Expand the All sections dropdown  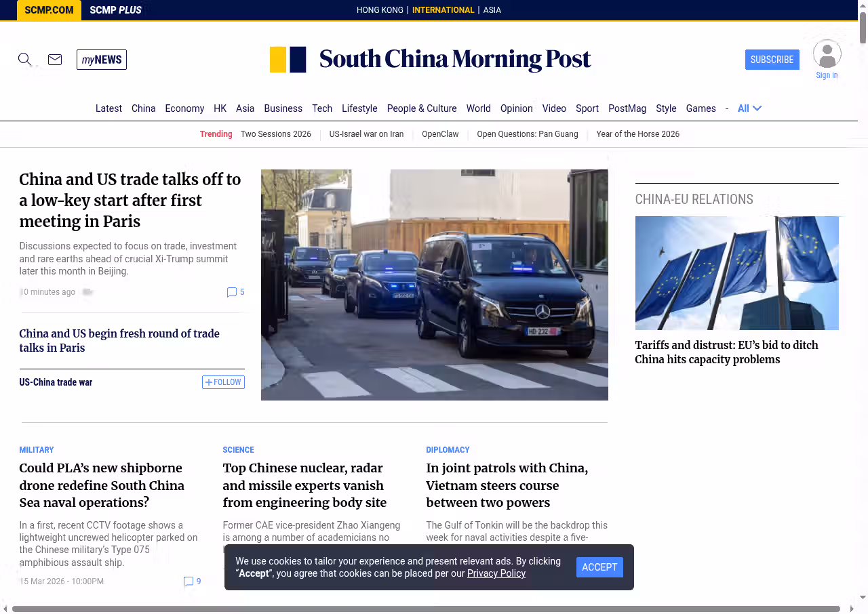point(749,108)
